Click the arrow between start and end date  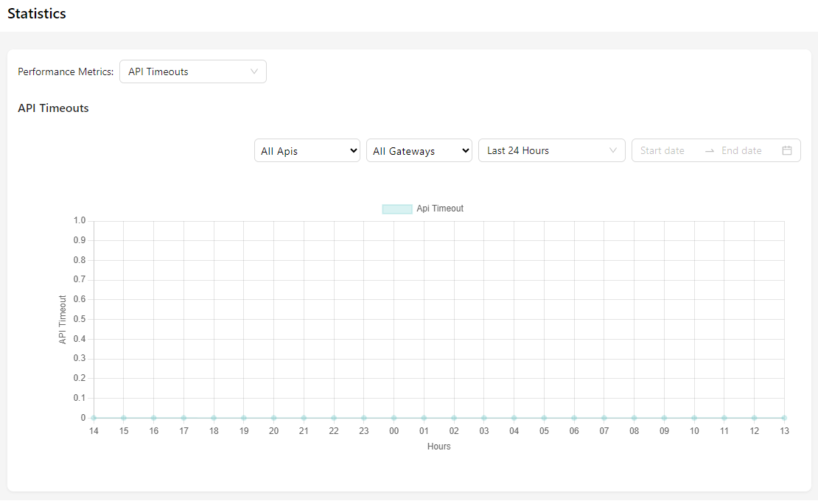coord(709,150)
